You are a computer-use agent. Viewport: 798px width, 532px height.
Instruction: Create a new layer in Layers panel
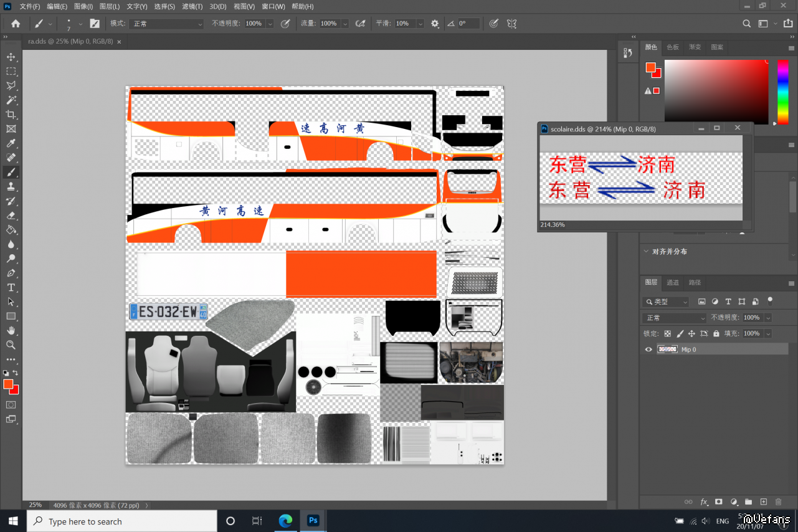(763, 501)
